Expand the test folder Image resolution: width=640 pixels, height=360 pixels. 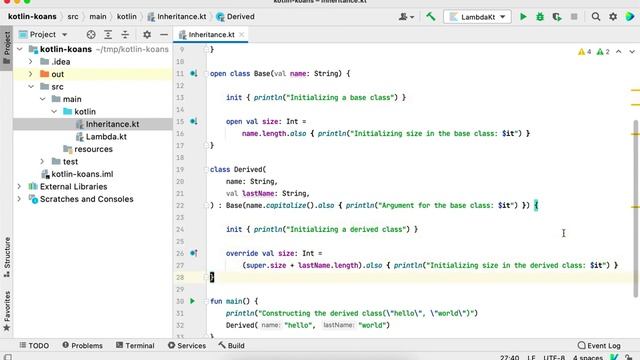(42, 162)
